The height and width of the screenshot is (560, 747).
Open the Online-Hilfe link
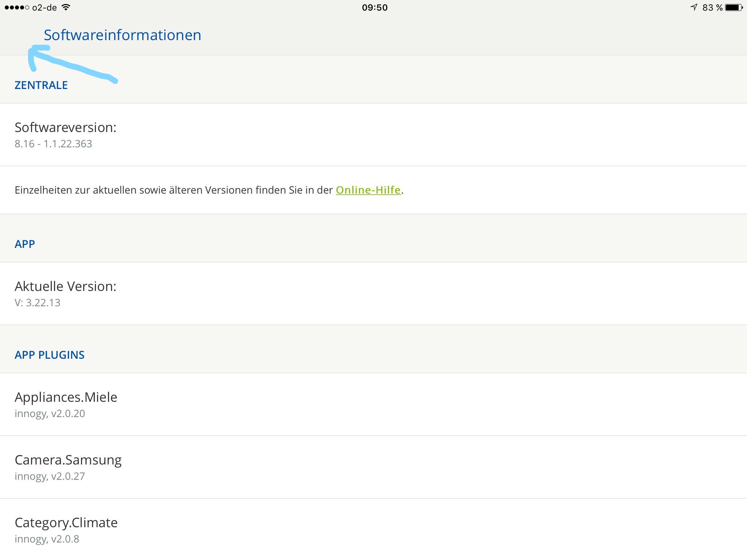368,190
